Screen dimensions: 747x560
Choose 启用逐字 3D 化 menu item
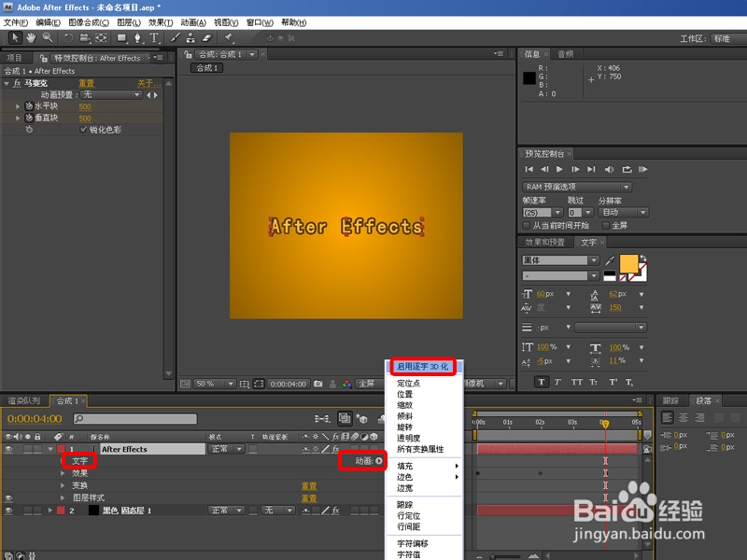423,367
